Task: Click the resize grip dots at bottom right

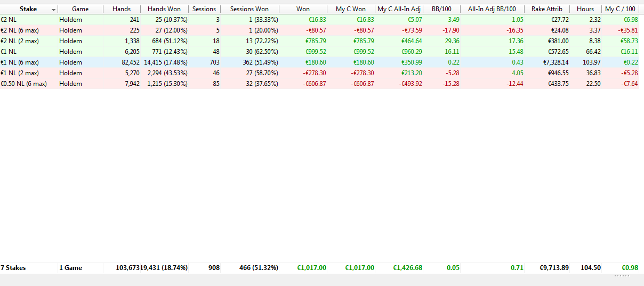Action: coord(622,276)
